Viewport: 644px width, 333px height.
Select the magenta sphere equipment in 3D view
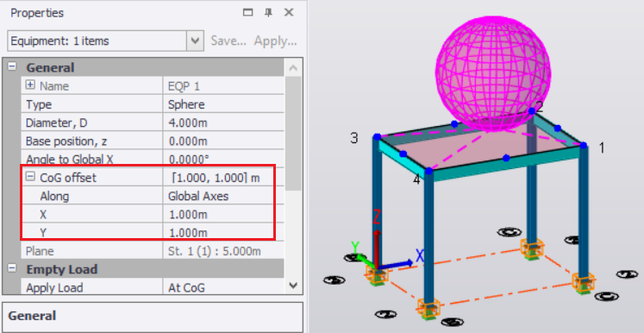(492, 71)
